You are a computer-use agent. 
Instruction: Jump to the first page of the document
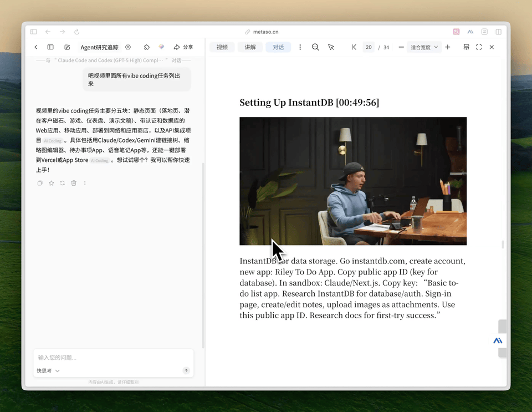[x=354, y=47]
